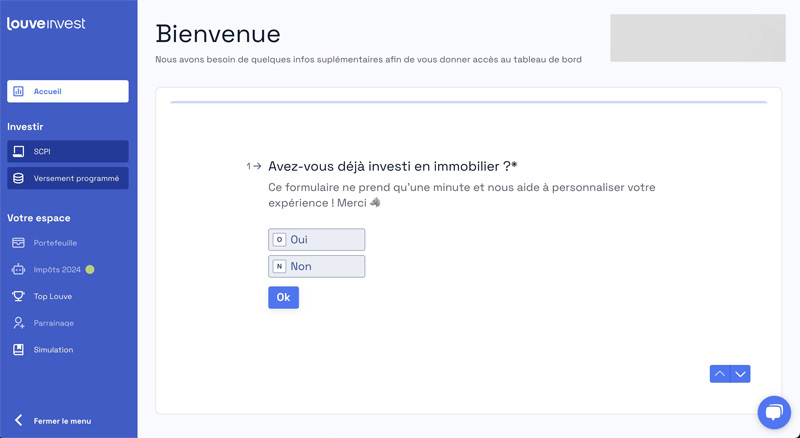
Task: Click the Top Louve trophy icon
Action: (18, 296)
